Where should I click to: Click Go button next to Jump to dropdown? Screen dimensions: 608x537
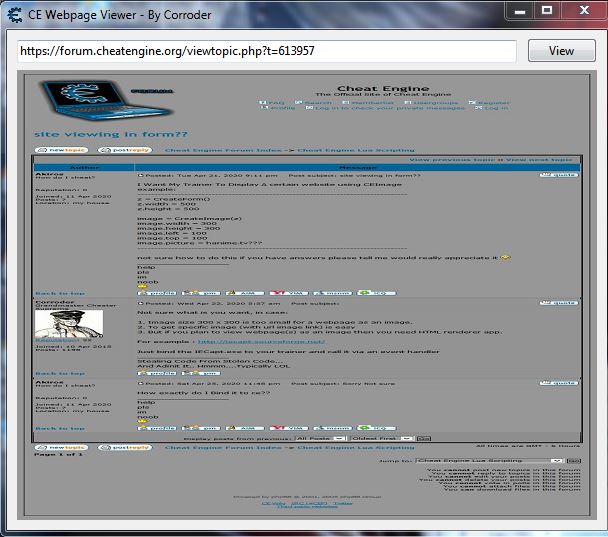point(574,461)
